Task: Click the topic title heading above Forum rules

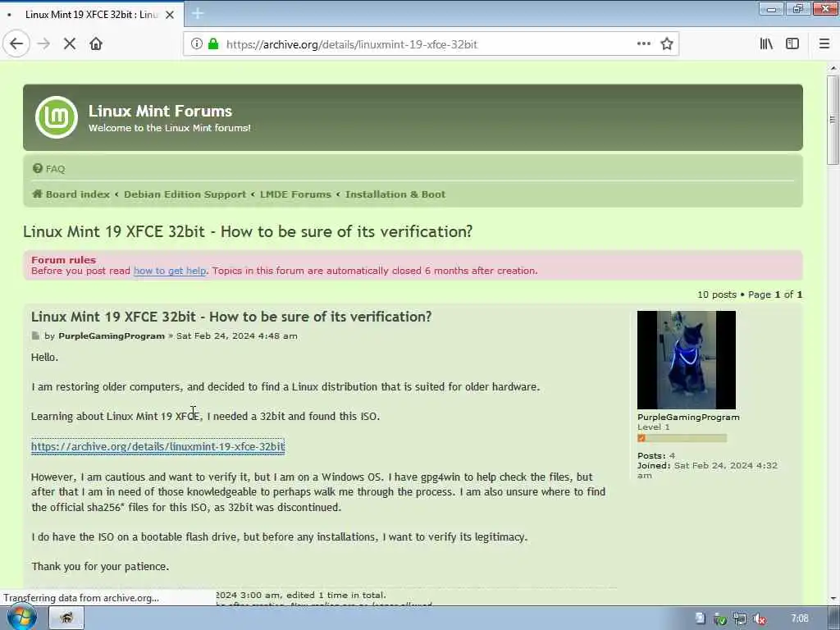Action: point(248,231)
